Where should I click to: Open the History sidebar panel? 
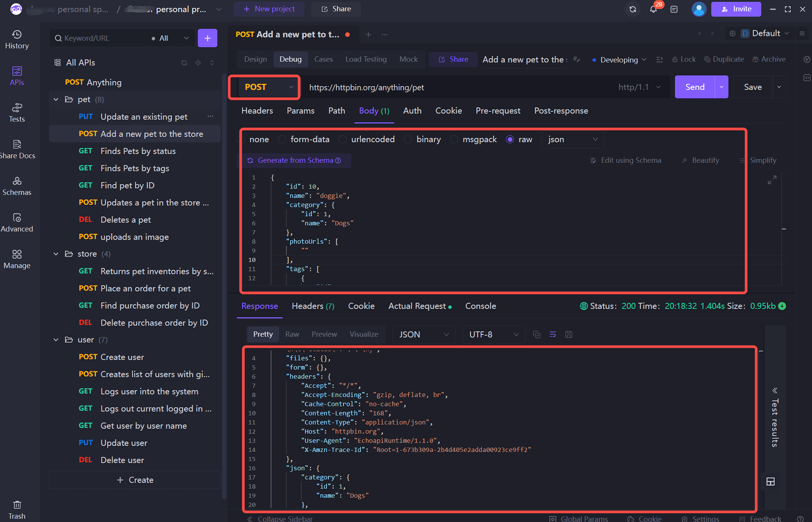[16, 40]
